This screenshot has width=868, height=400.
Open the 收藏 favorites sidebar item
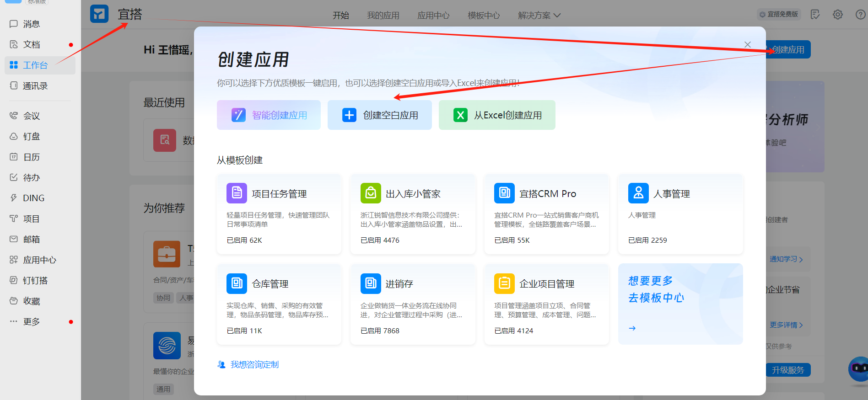[40, 301]
